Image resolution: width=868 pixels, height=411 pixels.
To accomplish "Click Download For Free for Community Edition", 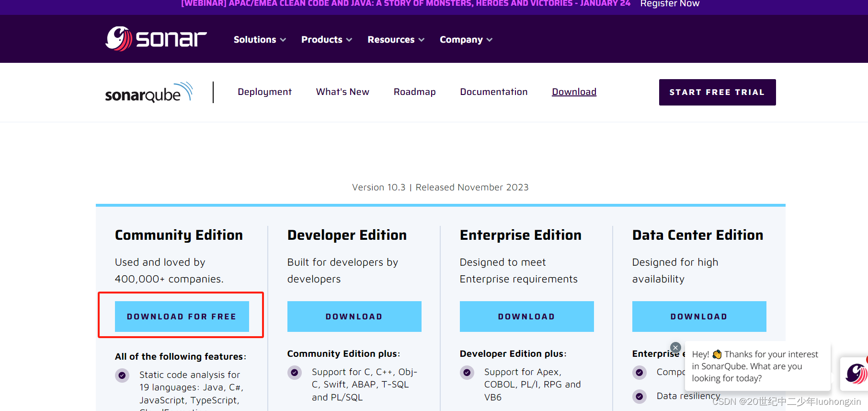I will [182, 317].
